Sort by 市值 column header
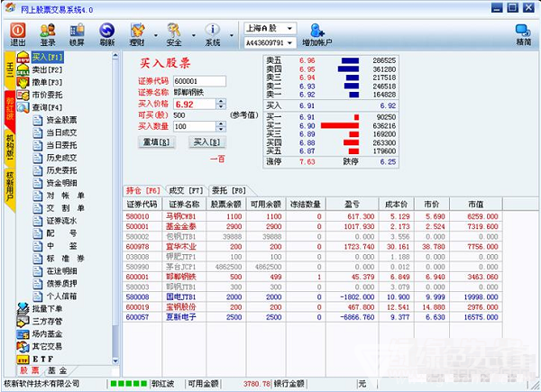The height and width of the screenshot is (392, 541). (x=476, y=204)
